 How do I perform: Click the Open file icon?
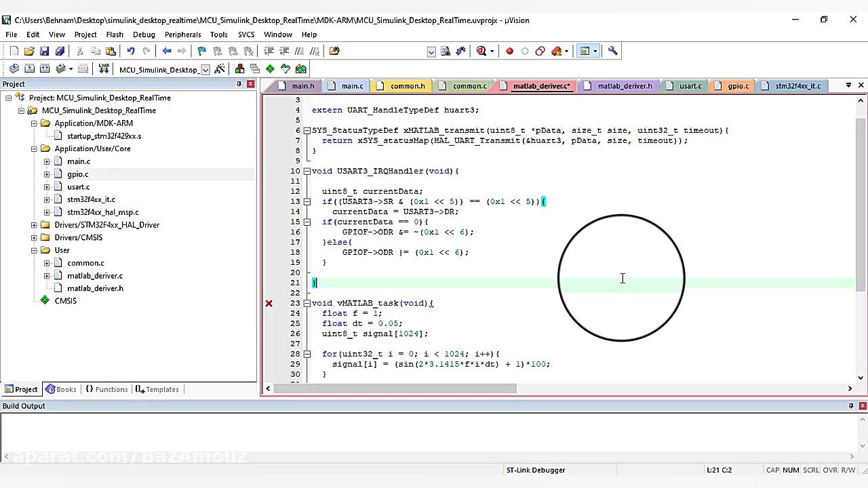coord(29,51)
